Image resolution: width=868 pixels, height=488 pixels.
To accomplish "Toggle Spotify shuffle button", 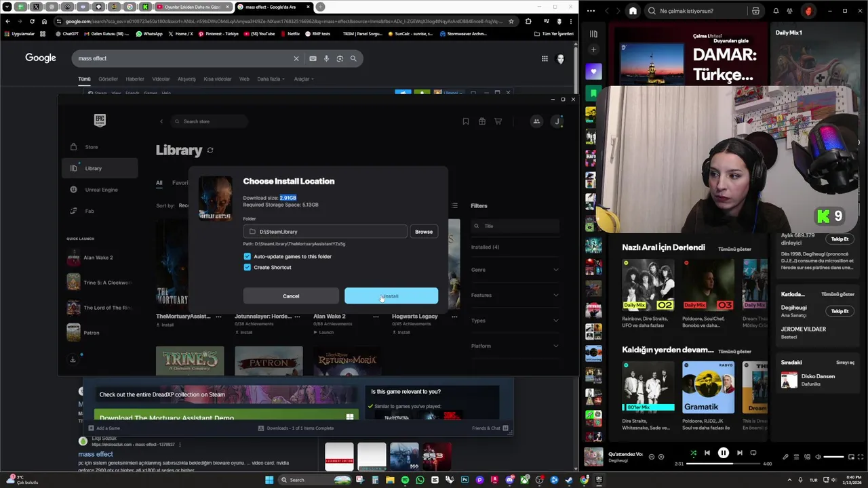I will coord(693,453).
